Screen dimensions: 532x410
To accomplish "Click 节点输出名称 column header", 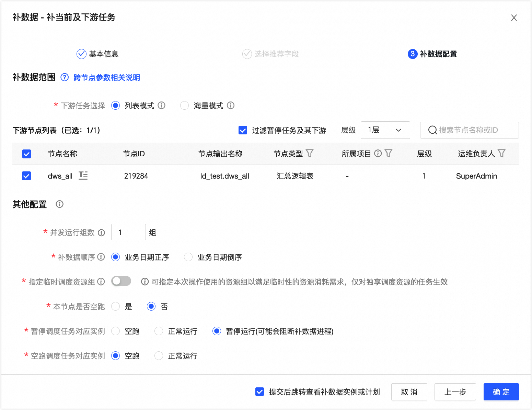I will tap(220, 154).
